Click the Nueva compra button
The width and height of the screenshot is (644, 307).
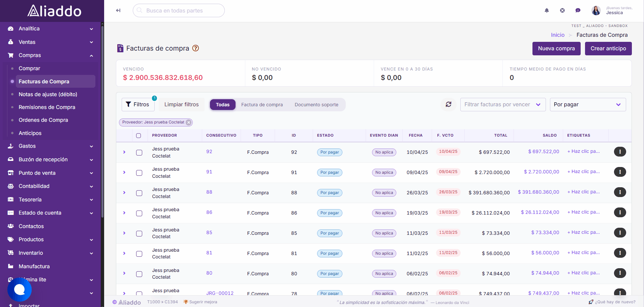(556, 49)
